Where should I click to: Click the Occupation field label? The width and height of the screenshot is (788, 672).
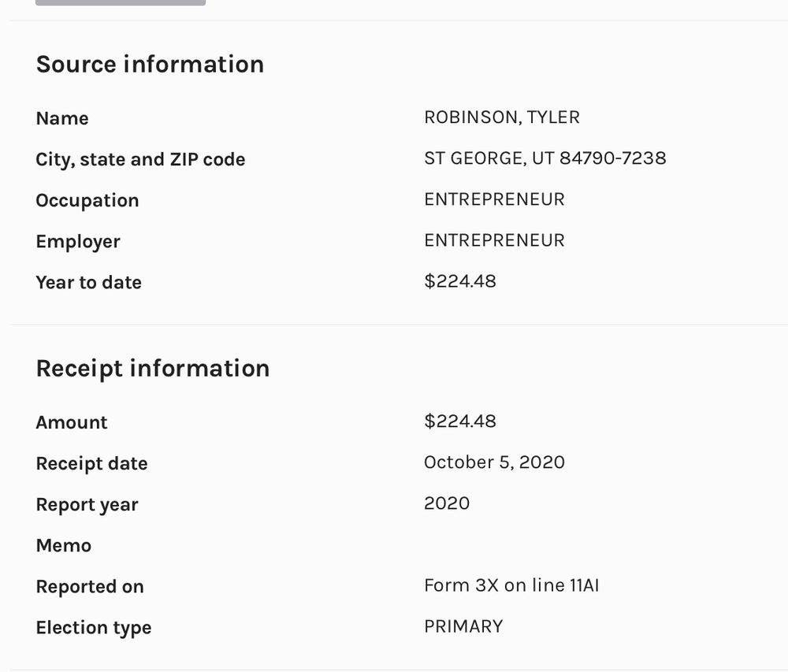point(87,200)
